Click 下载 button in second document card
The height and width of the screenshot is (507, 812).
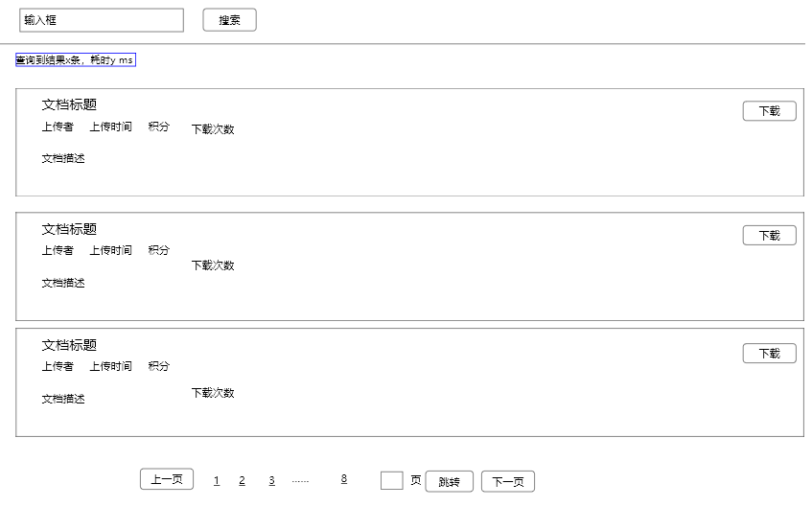point(769,236)
